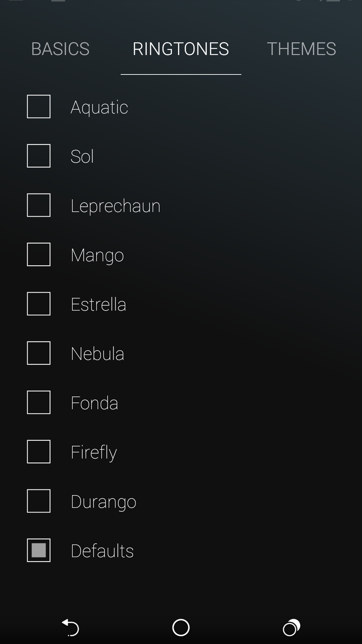Toggle the Durango checkbox
Image resolution: width=362 pixels, height=644 pixels.
[x=39, y=501]
